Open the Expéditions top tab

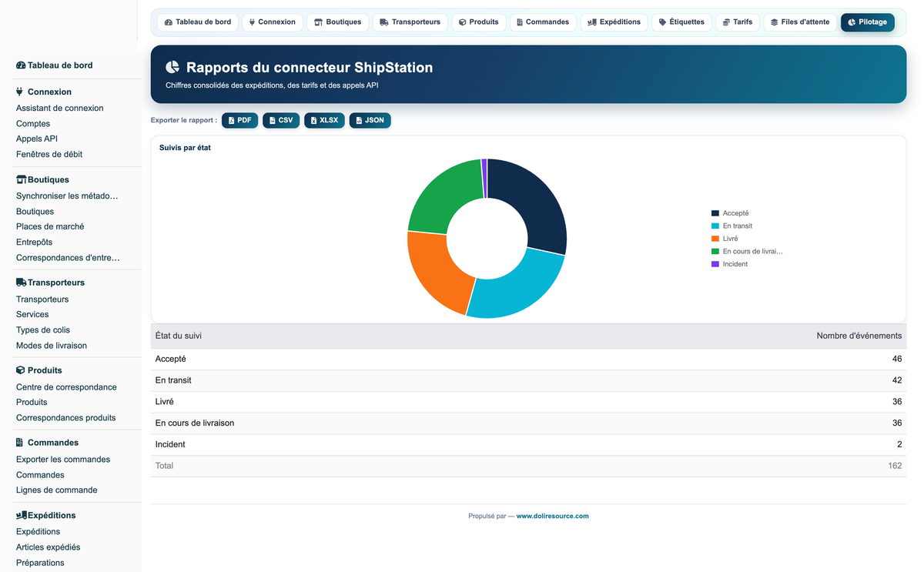(614, 22)
